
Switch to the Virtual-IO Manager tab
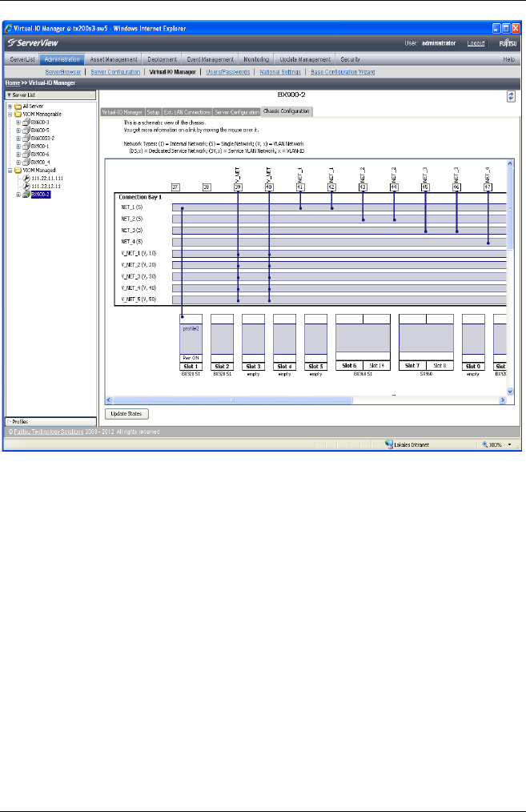click(122, 112)
